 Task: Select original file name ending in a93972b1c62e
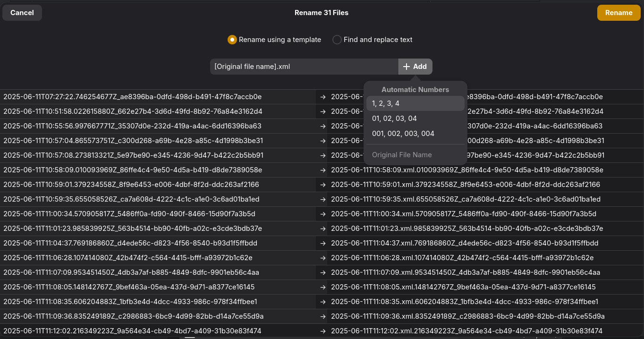coord(127,258)
